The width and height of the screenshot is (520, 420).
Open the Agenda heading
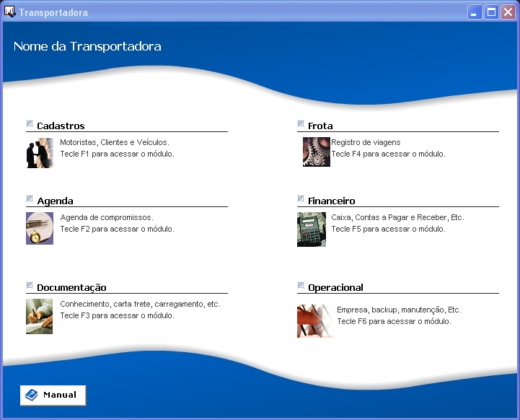point(55,201)
